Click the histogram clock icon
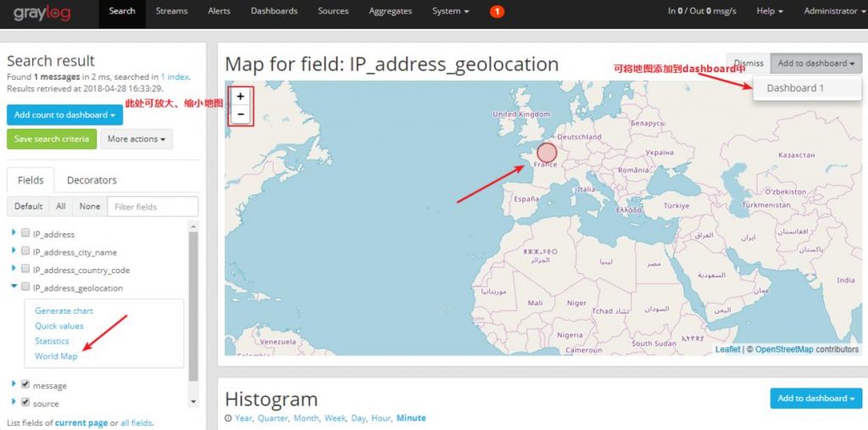Viewport: 868px width, 430px height. point(228,418)
